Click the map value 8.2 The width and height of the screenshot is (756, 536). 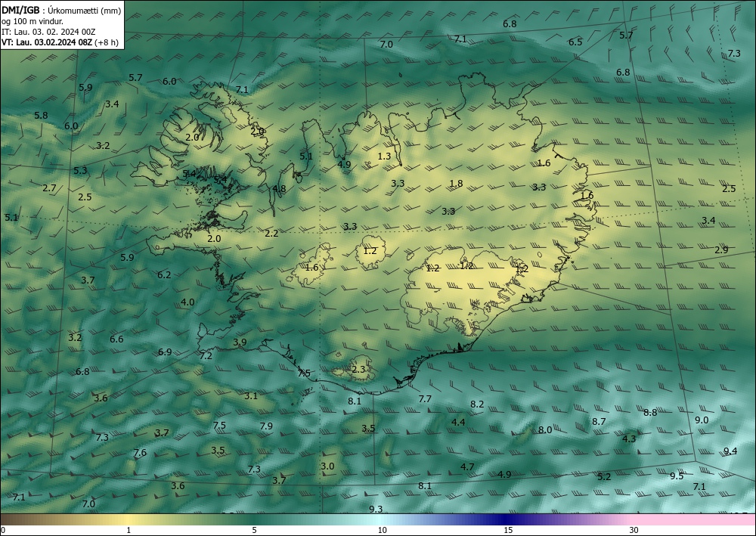coord(477,404)
